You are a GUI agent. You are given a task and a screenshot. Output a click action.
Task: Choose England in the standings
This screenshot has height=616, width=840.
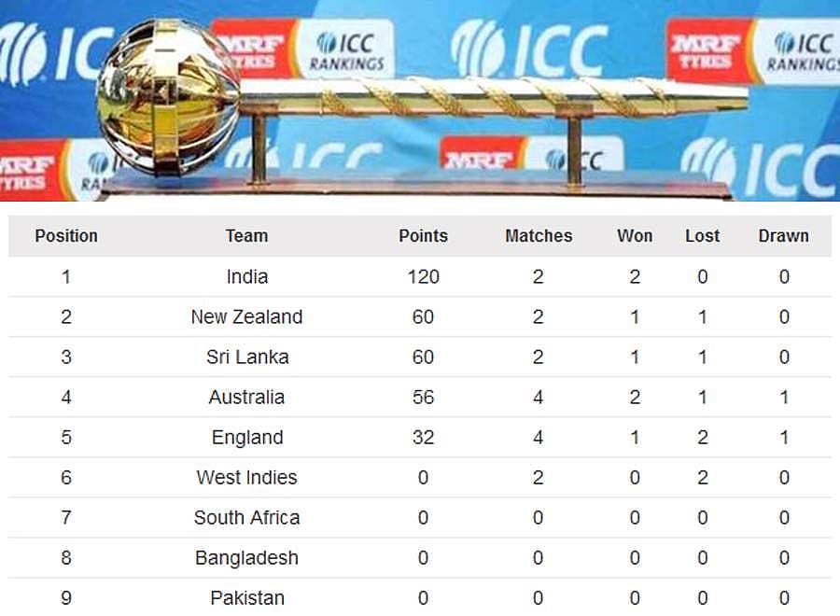tap(247, 438)
